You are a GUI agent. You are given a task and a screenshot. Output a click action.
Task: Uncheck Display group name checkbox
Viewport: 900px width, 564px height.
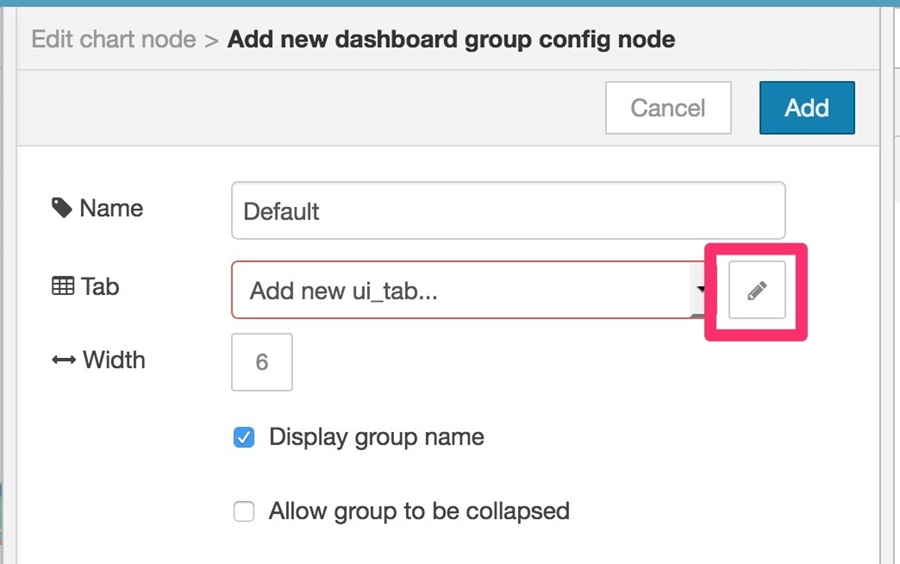coord(244,437)
